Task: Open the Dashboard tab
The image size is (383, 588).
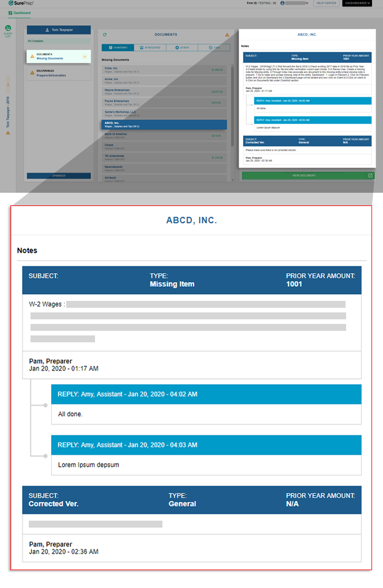Action: (20, 13)
